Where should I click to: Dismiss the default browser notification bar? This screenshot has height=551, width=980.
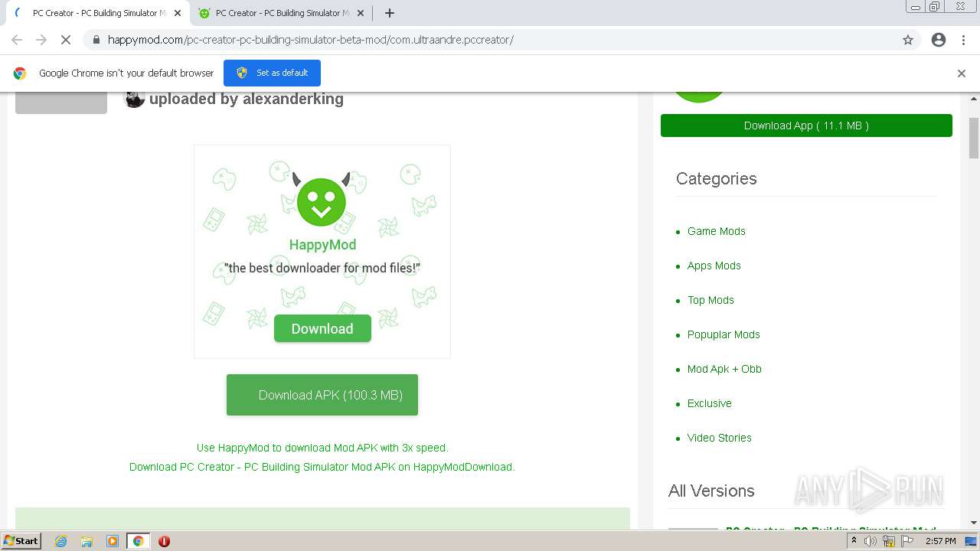point(962,73)
